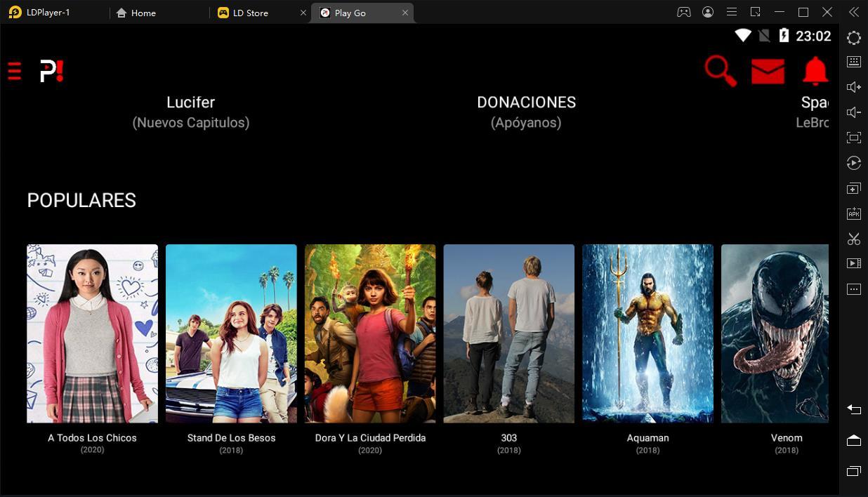Open LDPlayer settings gear icon
The image size is (868, 497).
tap(854, 38)
